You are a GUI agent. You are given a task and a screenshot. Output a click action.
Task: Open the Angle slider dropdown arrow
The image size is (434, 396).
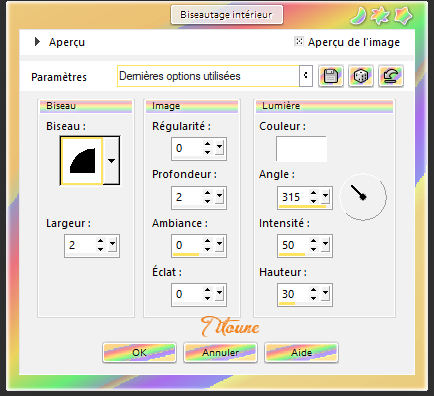tap(325, 197)
